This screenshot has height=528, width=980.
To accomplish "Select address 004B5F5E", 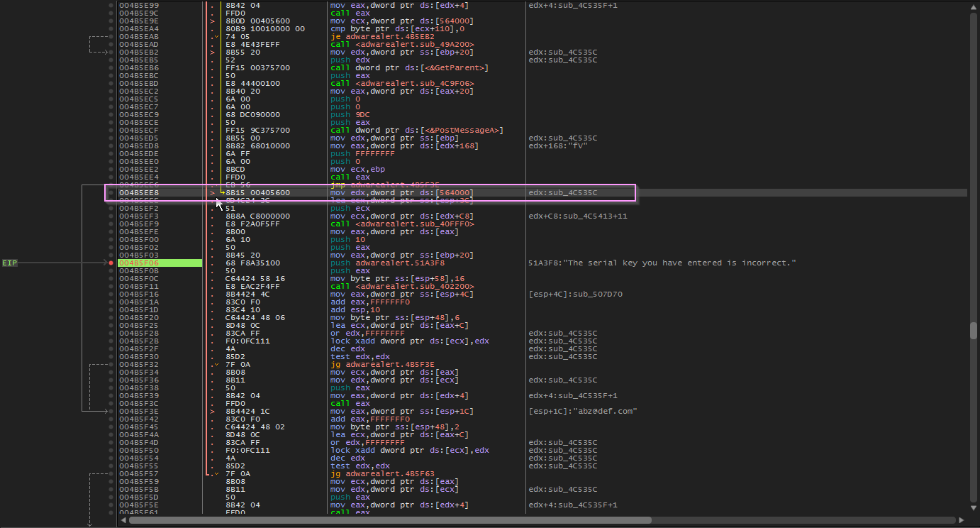I will (x=139, y=505).
